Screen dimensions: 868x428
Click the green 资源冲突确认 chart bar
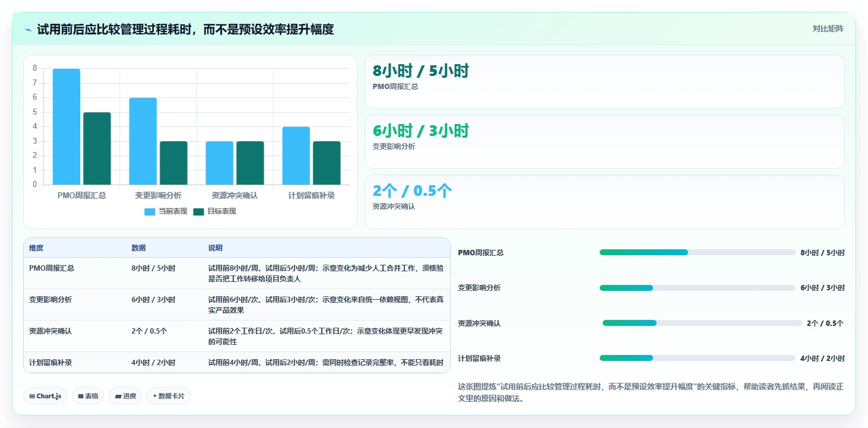pyautogui.click(x=250, y=163)
